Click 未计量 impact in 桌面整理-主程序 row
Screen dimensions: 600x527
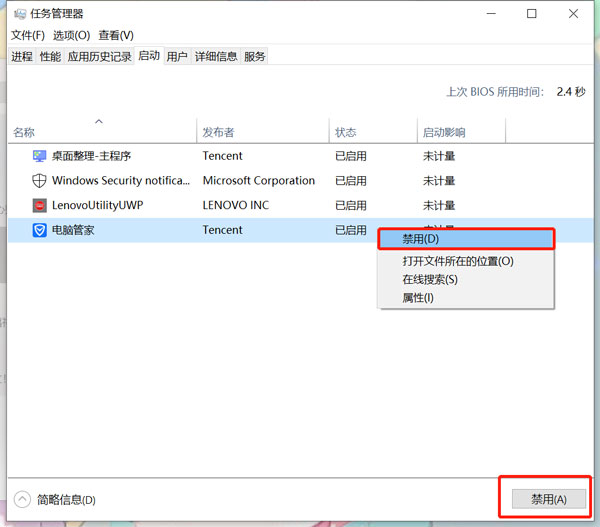point(439,156)
